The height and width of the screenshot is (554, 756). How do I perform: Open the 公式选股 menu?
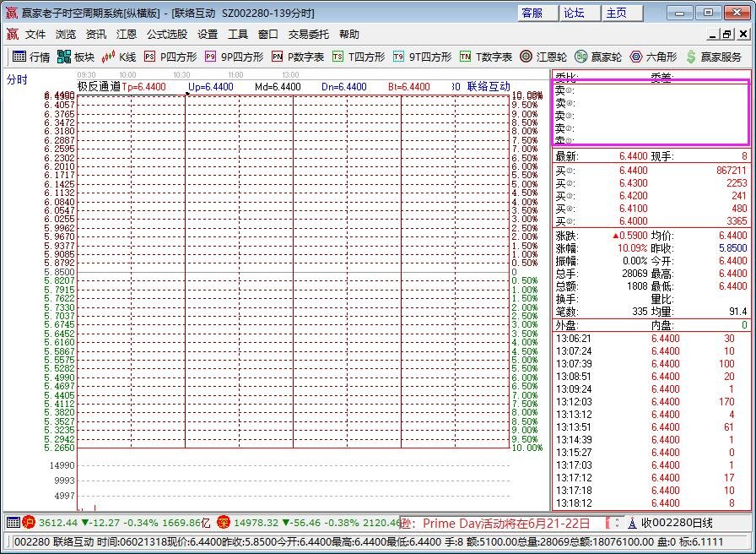167,35
